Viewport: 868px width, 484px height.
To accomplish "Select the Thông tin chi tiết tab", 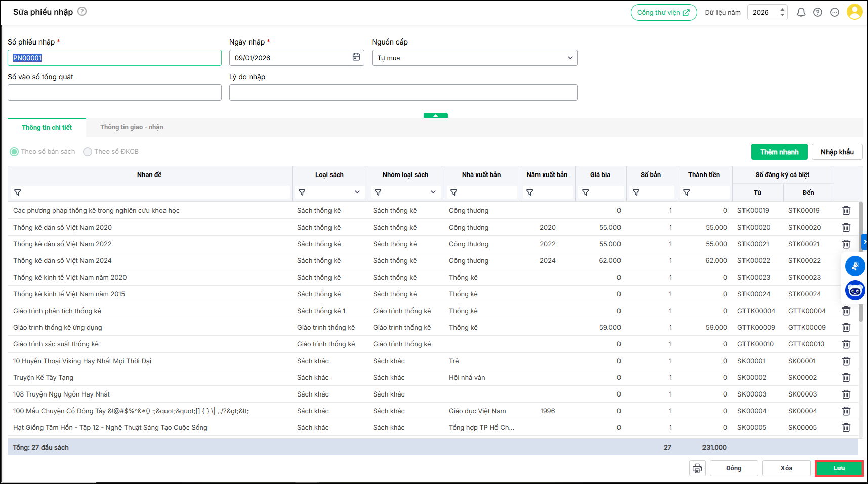I will [x=47, y=128].
